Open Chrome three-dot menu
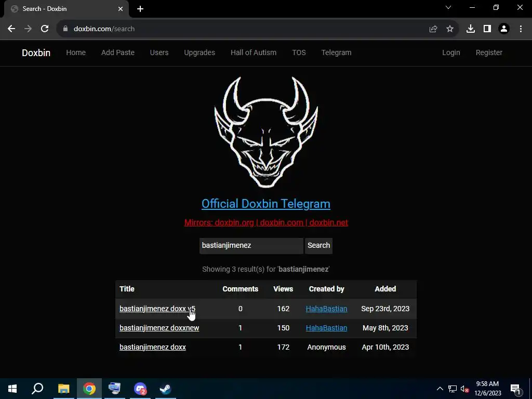The width and height of the screenshot is (532, 399). pos(521,29)
